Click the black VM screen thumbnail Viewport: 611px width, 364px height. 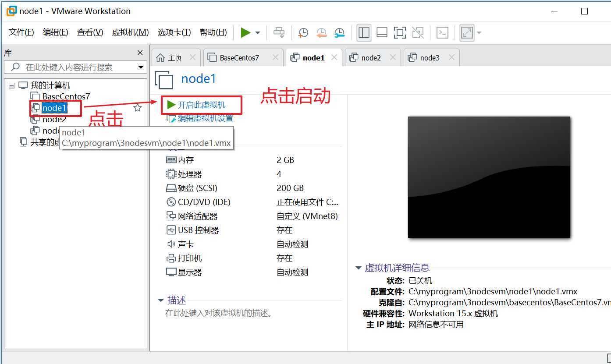pos(489,177)
